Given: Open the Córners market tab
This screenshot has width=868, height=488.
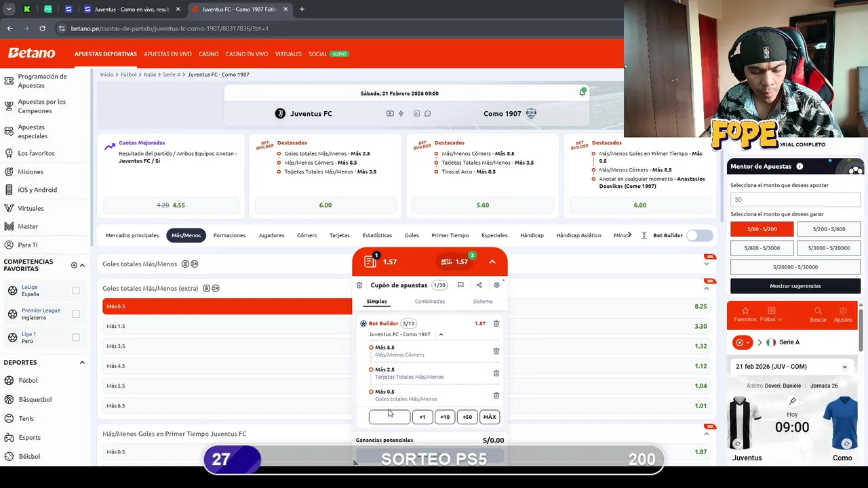Looking at the screenshot, I should [x=307, y=235].
